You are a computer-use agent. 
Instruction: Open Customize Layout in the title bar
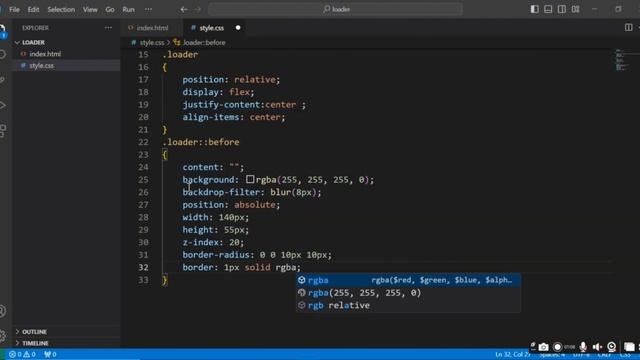pos(576,9)
